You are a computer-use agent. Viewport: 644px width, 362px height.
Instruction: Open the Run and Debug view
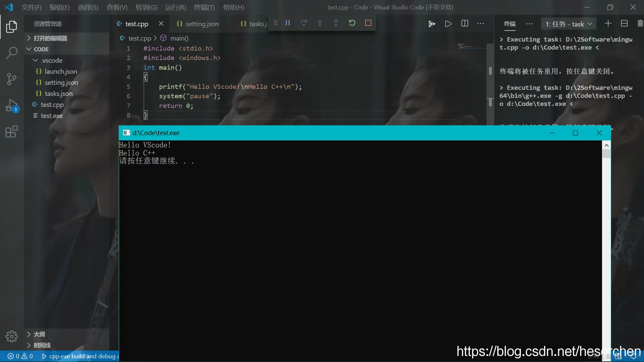12,106
